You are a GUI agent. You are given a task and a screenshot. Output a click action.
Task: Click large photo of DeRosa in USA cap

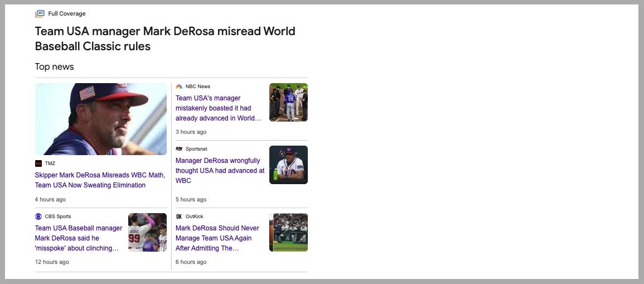click(x=101, y=119)
